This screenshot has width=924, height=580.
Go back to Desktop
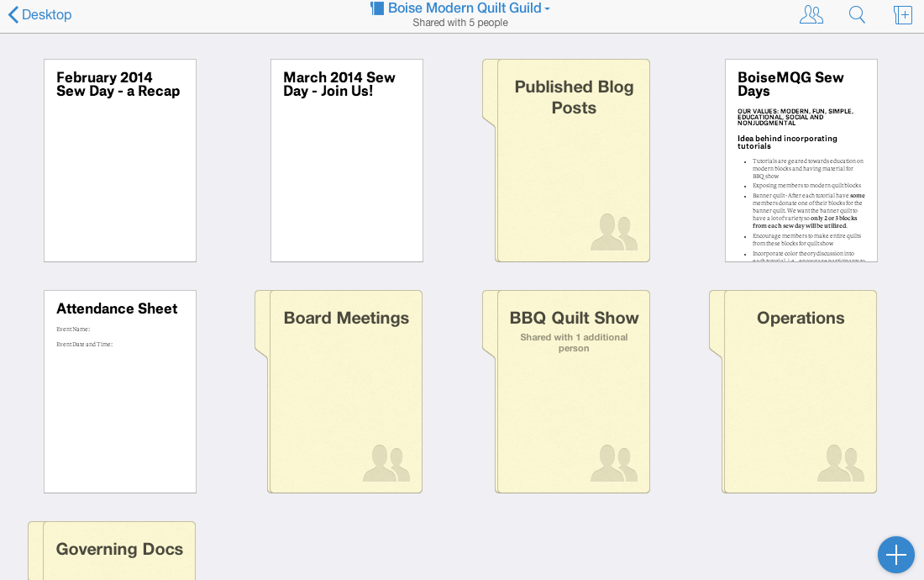click(46, 14)
